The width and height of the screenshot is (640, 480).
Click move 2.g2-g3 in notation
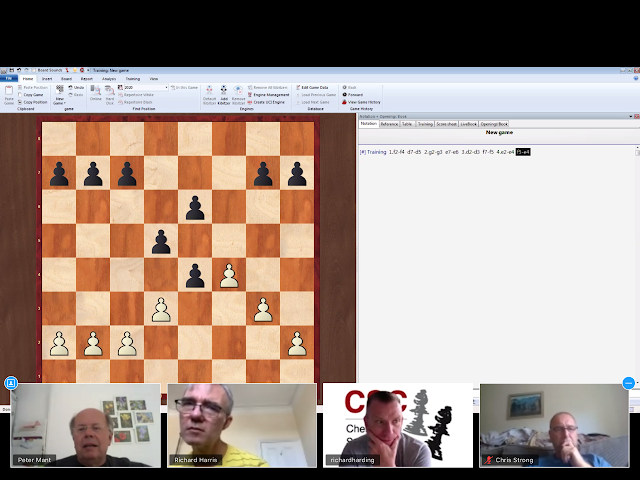point(433,152)
